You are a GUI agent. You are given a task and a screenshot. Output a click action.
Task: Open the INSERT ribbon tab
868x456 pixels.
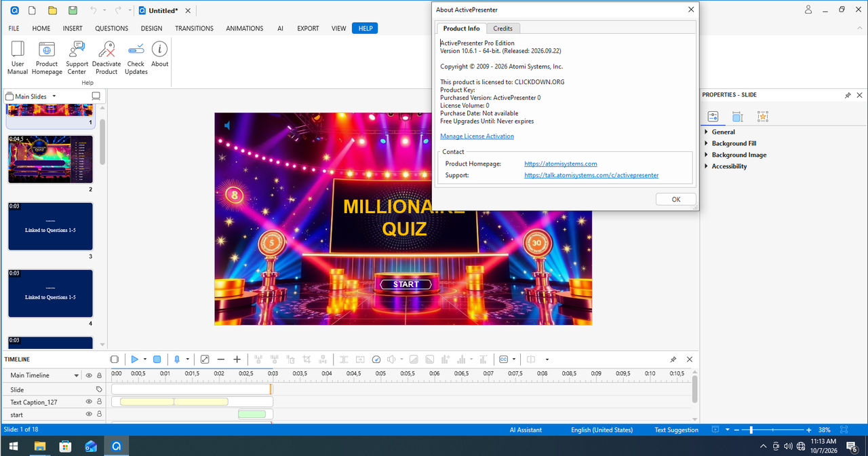73,28
